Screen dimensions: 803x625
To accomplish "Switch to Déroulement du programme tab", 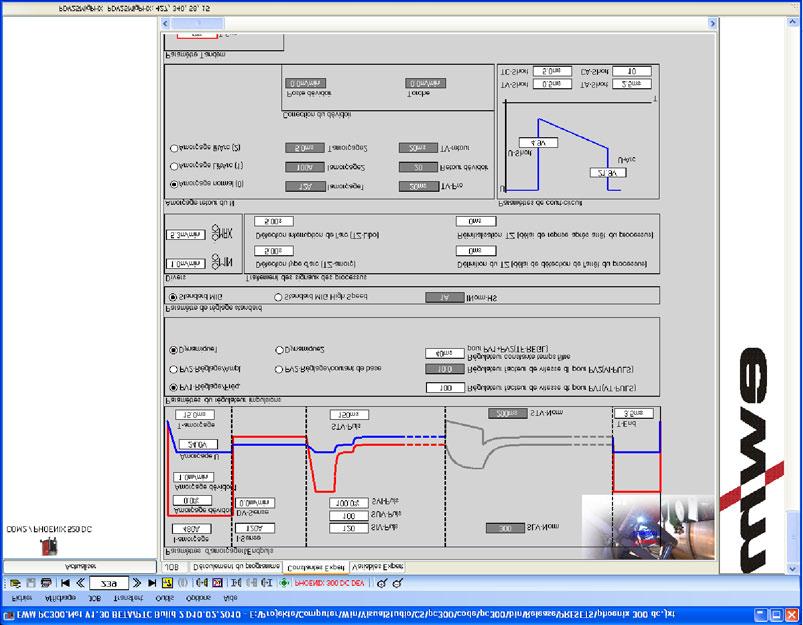I will tap(236, 567).
